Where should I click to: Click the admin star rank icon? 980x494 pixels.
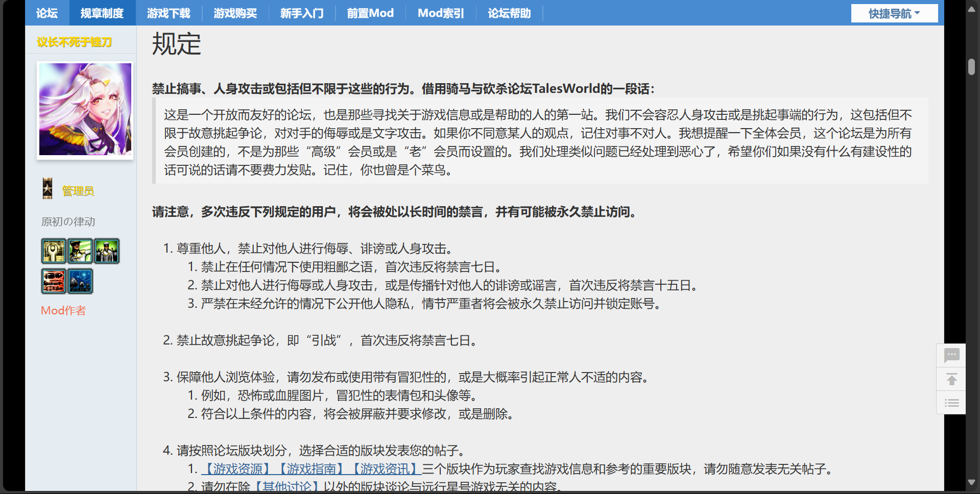[x=47, y=188]
